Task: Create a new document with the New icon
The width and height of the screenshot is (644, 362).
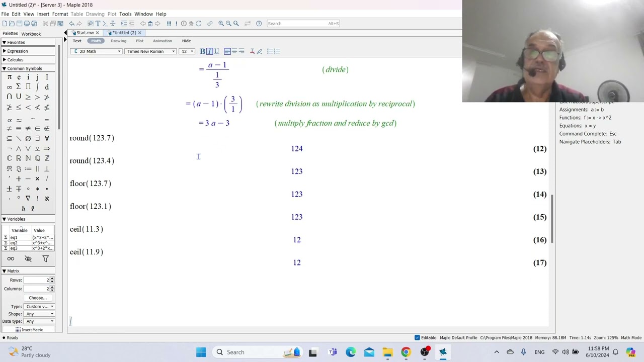Action: [x=4, y=23]
